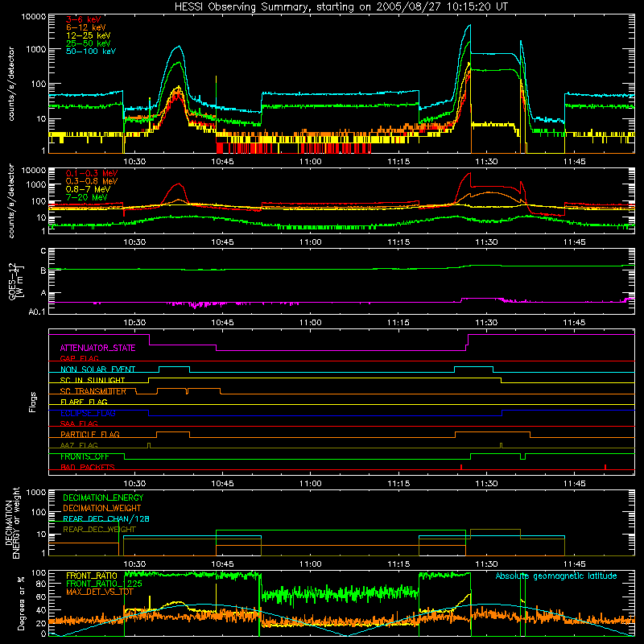The height and width of the screenshot is (644, 644).
Task: Click the 11:45 tick under the decimation panel
Action: click(x=574, y=563)
